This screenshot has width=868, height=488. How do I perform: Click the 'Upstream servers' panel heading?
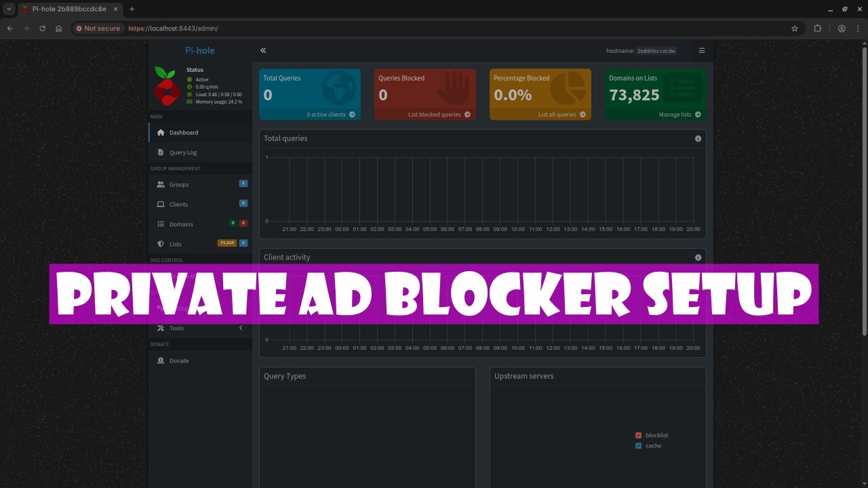tap(524, 376)
